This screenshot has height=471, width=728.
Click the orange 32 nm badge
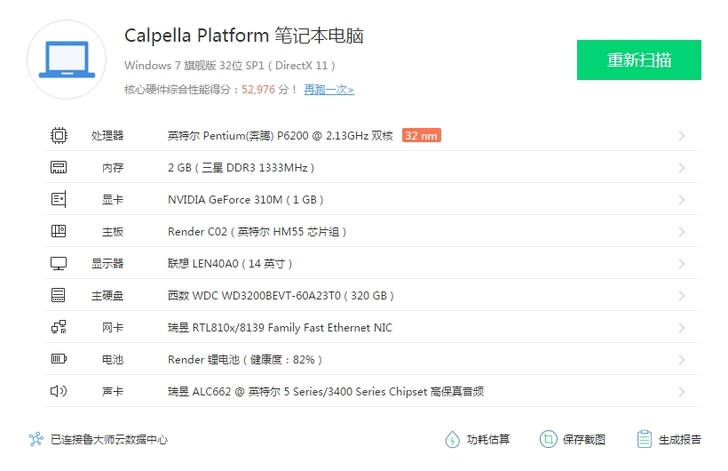click(421, 135)
